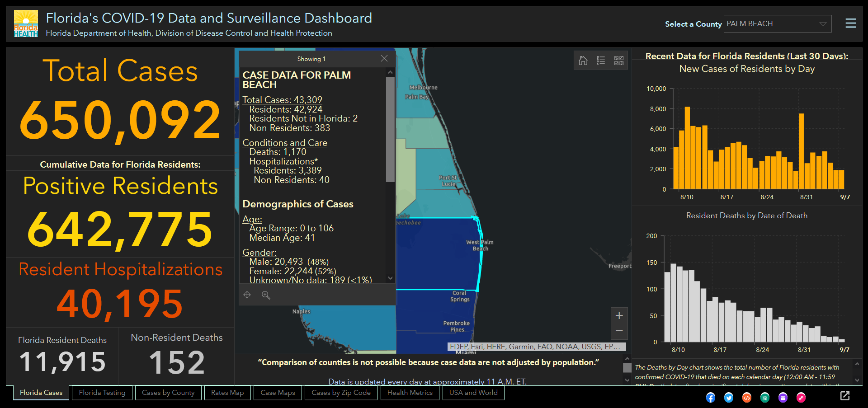
Task: Open the basemap gallery grid icon
Action: pyautogui.click(x=619, y=61)
